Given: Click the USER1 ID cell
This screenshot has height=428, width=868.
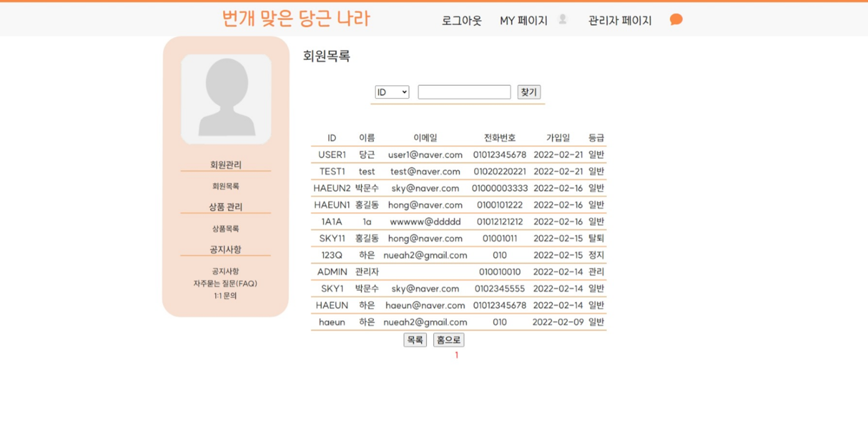Looking at the screenshot, I should pos(332,155).
